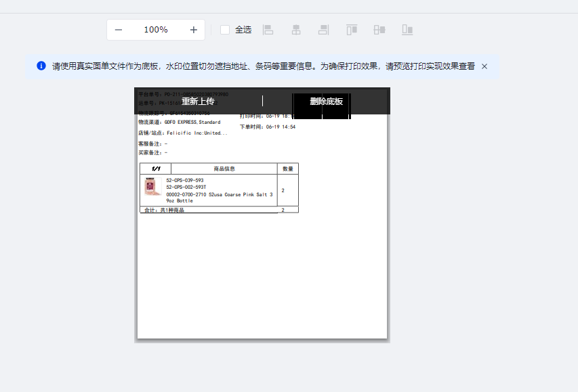Click the '下单时间: 06-19 14:54' text
The height and width of the screenshot is (392, 578).
[268, 127]
